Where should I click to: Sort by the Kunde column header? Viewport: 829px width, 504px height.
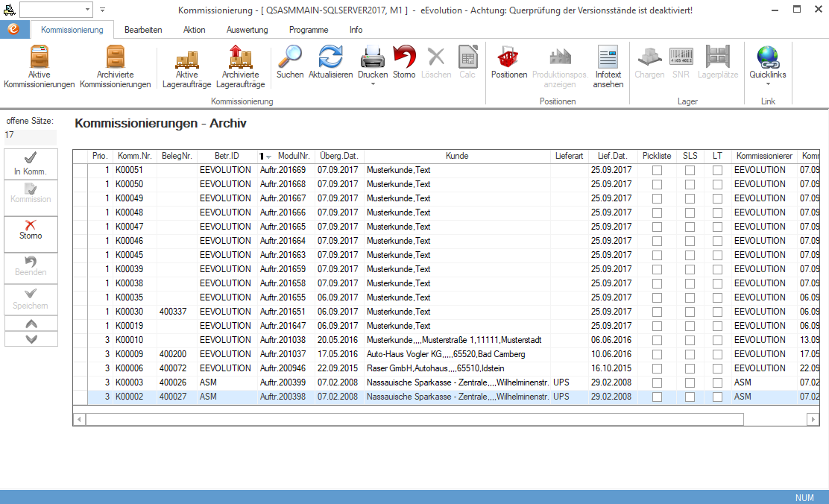(457, 156)
